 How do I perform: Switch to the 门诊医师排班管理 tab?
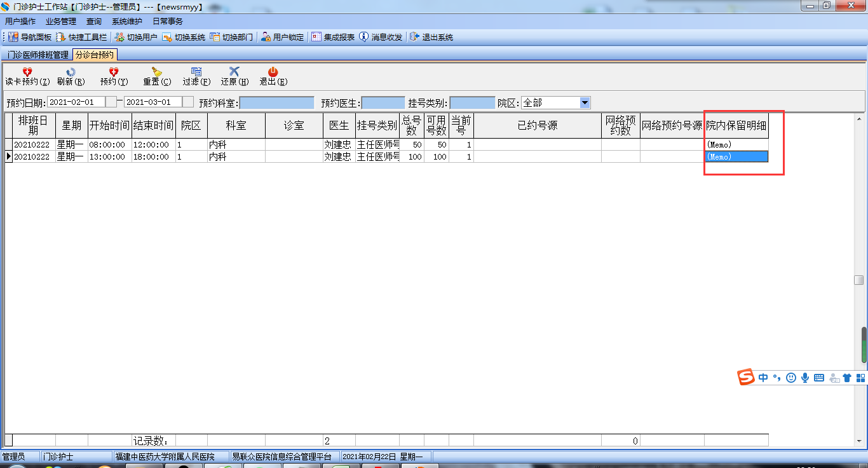pos(38,55)
